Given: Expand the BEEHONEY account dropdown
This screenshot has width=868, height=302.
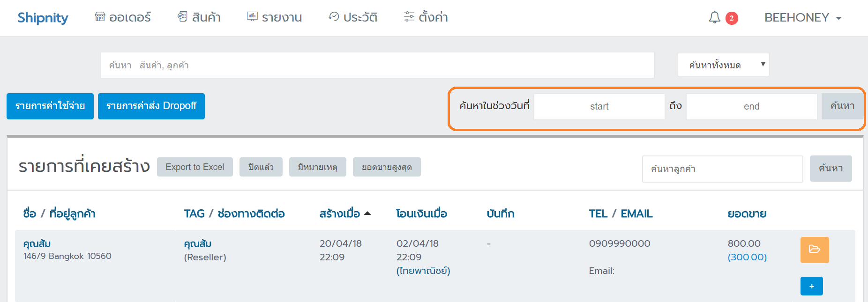Looking at the screenshot, I should point(803,18).
